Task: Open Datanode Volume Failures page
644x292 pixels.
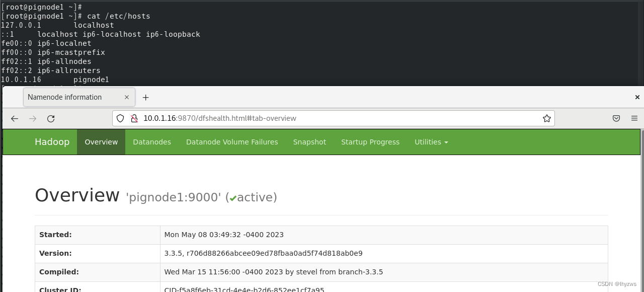Action: pos(232,142)
